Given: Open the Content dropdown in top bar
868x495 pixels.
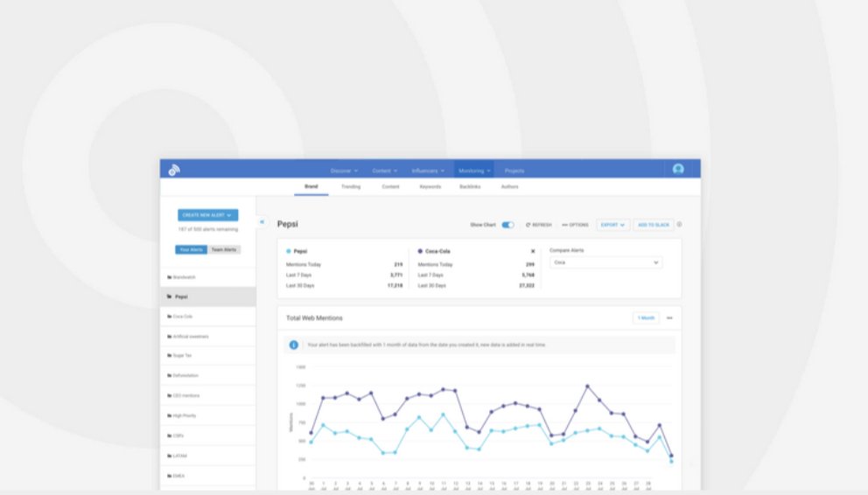Looking at the screenshot, I should pos(384,171).
